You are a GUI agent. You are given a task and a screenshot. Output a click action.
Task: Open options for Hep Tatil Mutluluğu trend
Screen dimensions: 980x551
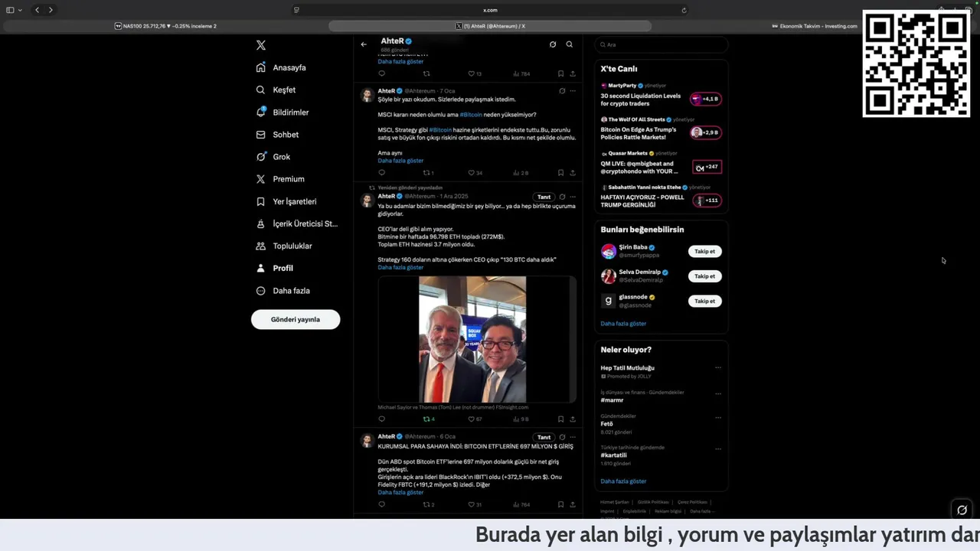tap(718, 368)
